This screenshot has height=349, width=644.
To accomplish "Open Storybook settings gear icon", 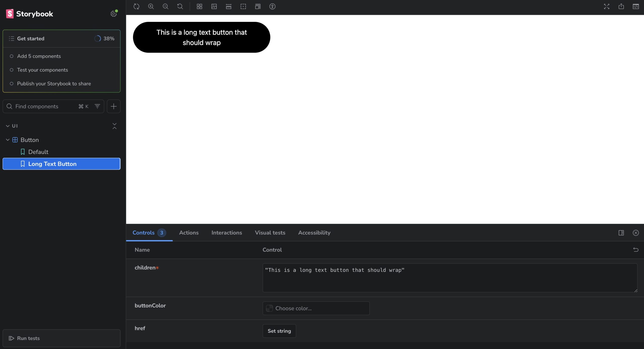I will click(113, 14).
